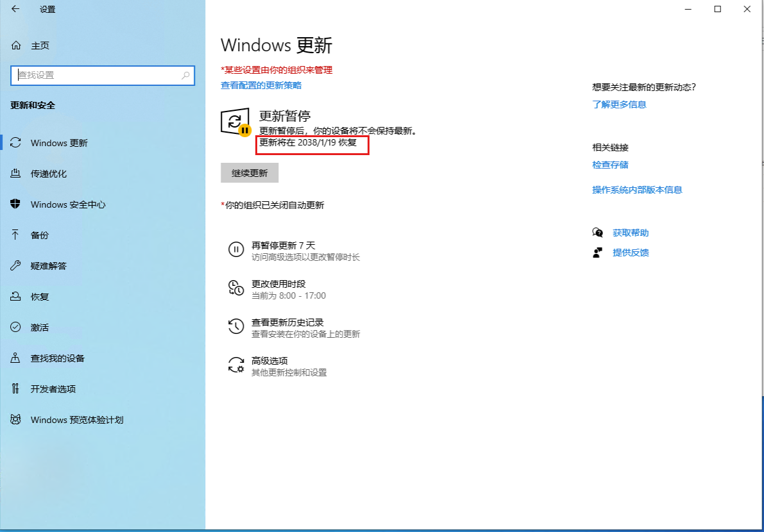Image resolution: width=764 pixels, height=532 pixels.
Task: Click the pause circle icon for 再暂停更新 7 天
Action: point(236,249)
